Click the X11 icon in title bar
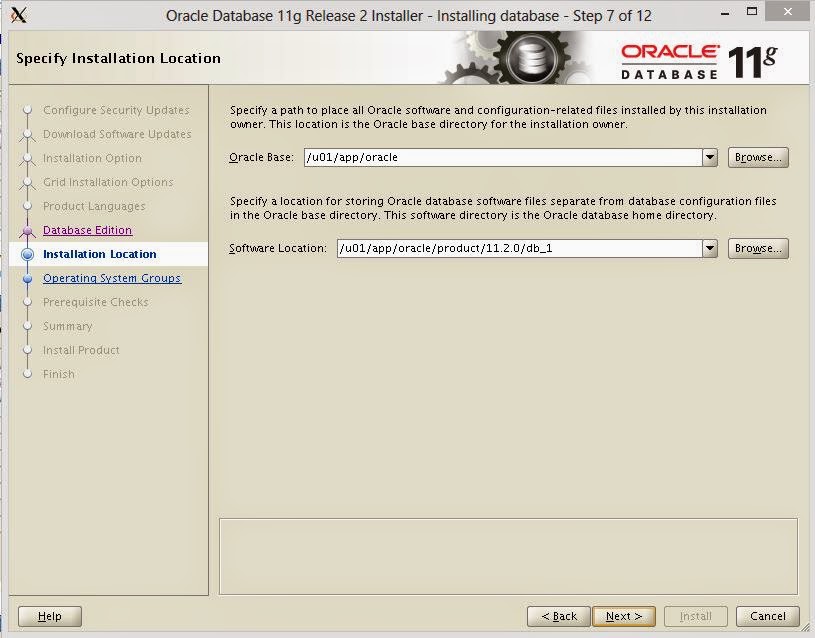Image resolution: width=815 pixels, height=638 pixels. pyautogui.click(x=19, y=15)
